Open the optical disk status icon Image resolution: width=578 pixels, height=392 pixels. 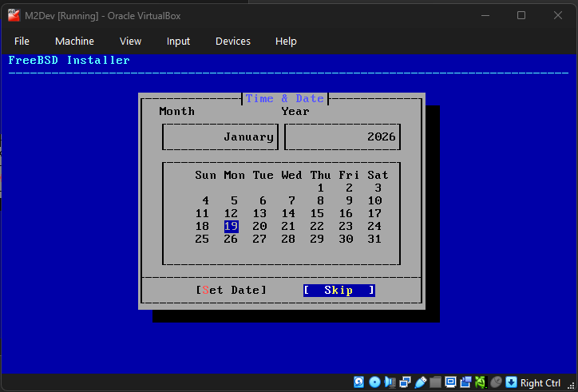[x=374, y=382]
